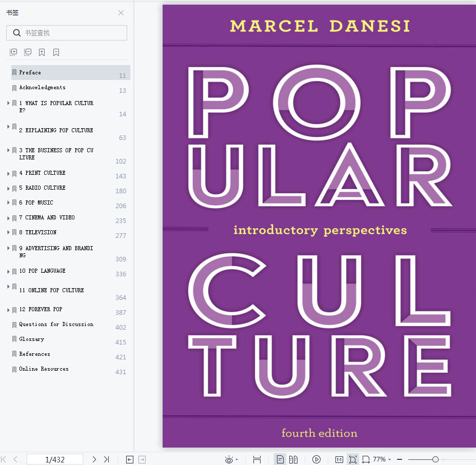Screen dimensions: 476x465
Task: Add a new bookmark icon
Action: [x=42, y=52]
